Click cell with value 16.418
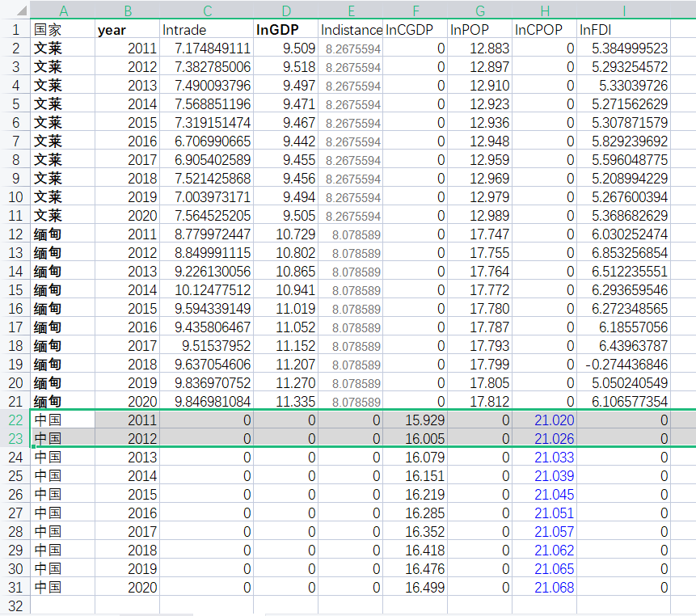 point(415,550)
